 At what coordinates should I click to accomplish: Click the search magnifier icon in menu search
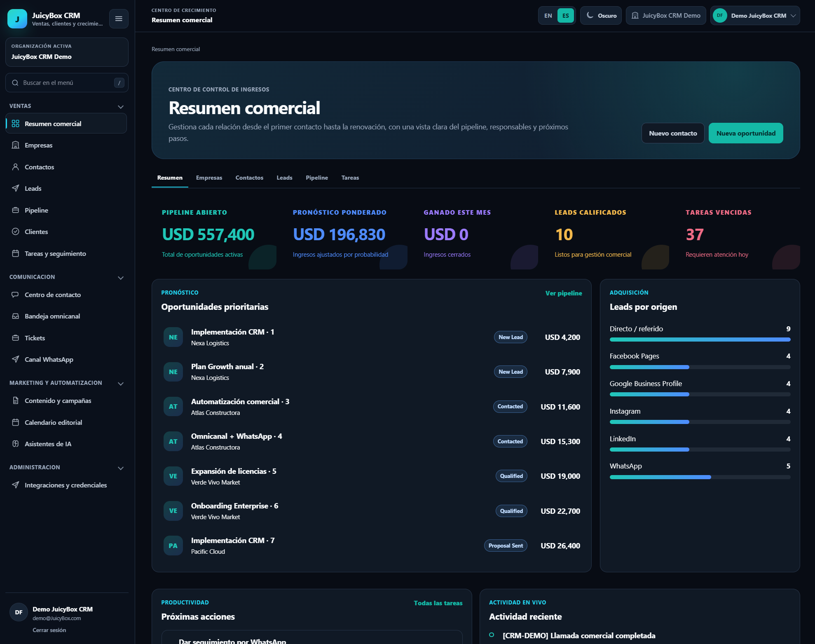[15, 83]
